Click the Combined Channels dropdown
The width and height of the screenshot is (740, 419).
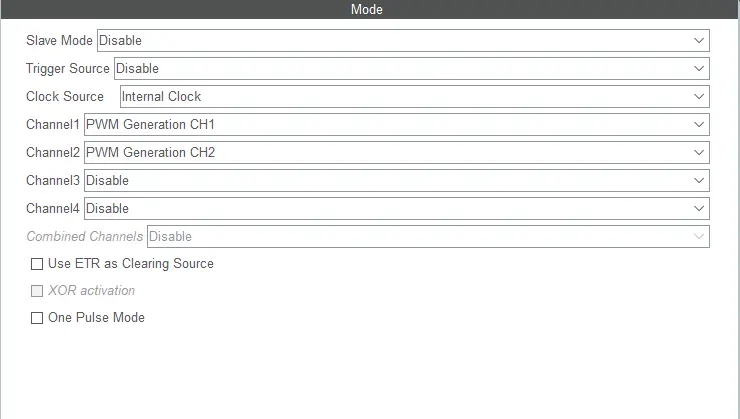point(427,237)
